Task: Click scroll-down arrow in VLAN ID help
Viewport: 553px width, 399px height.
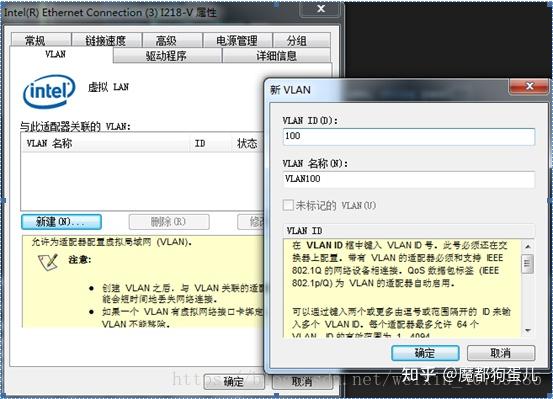Action: click(x=528, y=330)
